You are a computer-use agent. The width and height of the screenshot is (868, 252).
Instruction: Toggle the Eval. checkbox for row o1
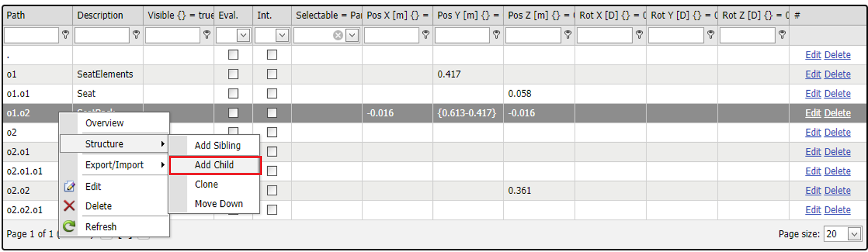[233, 74]
